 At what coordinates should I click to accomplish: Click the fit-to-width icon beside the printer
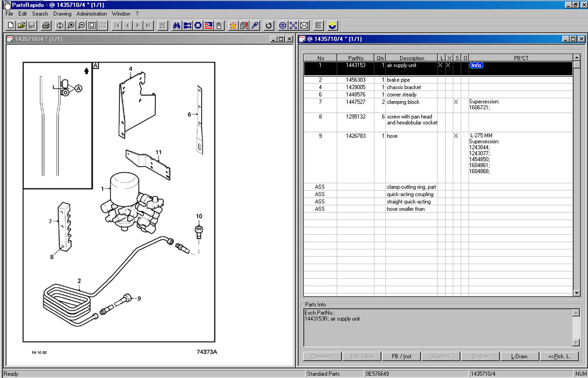click(x=60, y=25)
